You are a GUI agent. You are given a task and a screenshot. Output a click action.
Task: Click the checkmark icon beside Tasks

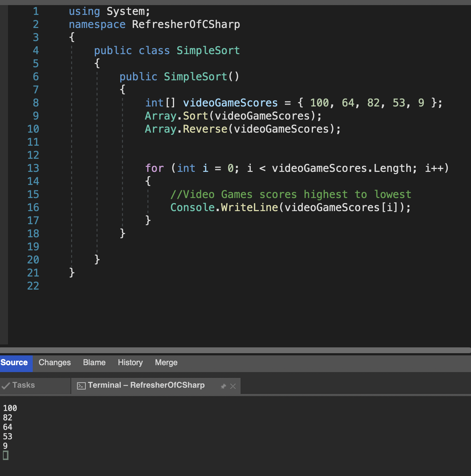tap(5, 386)
